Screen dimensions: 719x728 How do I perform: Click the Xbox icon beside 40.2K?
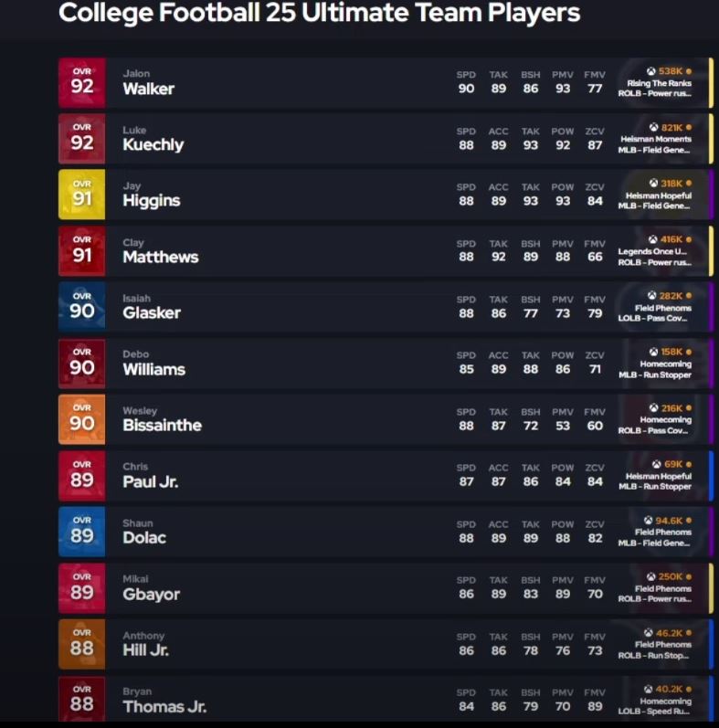click(x=648, y=689)
